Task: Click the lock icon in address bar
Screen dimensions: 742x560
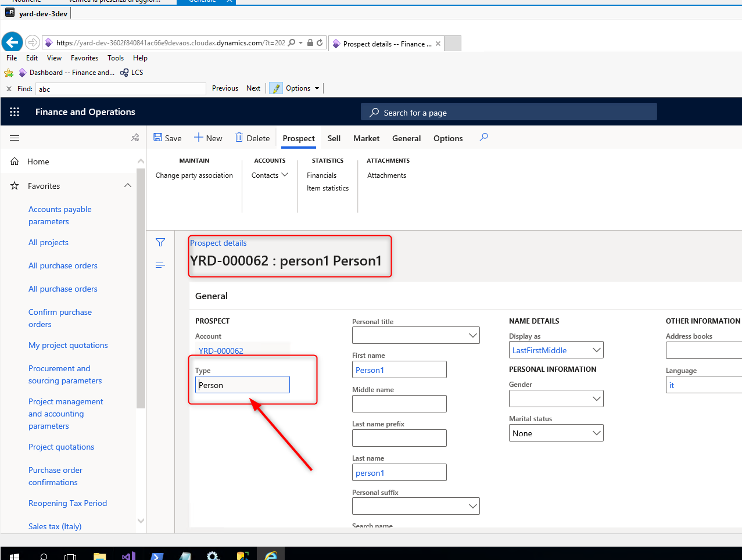Action: coord(310,42)
